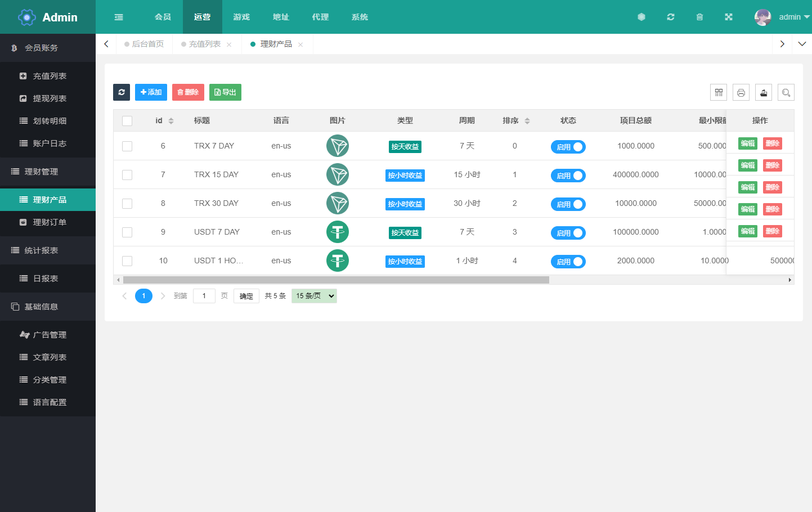Viewport: 812px width, 512px height.
Task: Collapse the 理财管理 sidebar group
Action: [x=48, y=172]
